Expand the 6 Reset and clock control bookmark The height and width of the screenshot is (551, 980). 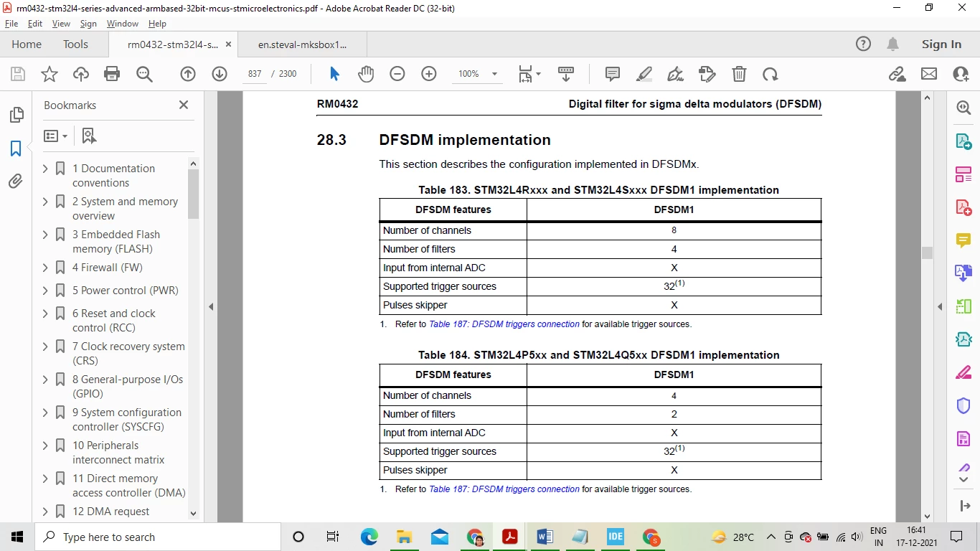click(x=45, y=314)
